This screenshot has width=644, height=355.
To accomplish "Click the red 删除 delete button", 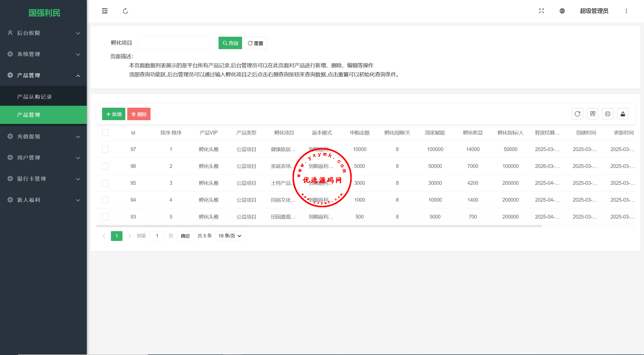I will point(139,114).
